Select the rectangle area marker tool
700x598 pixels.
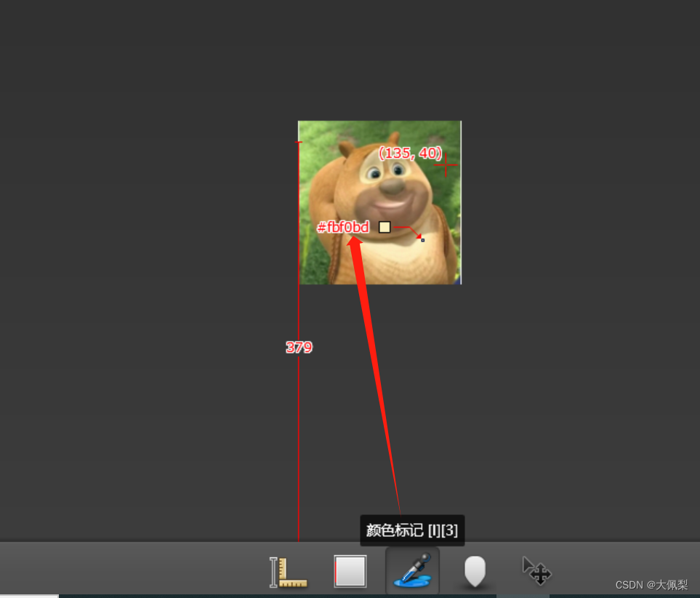350,571
